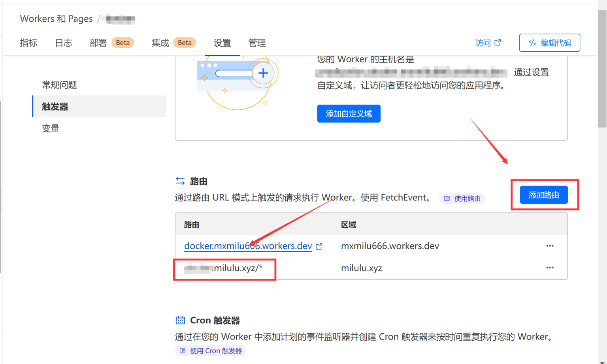Click the plus icon in the illustration
607x364 pixels.
pos(263,73)
